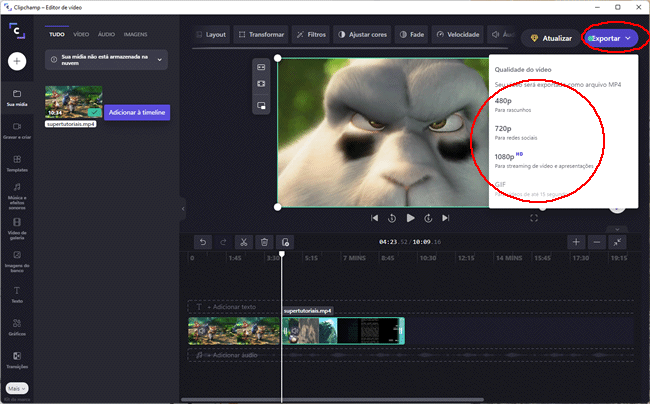This screenshot has height=404, width=650.
Task: Click the Adicionar à timeline button
Action: pyautogui.click(x=137, y=112)
